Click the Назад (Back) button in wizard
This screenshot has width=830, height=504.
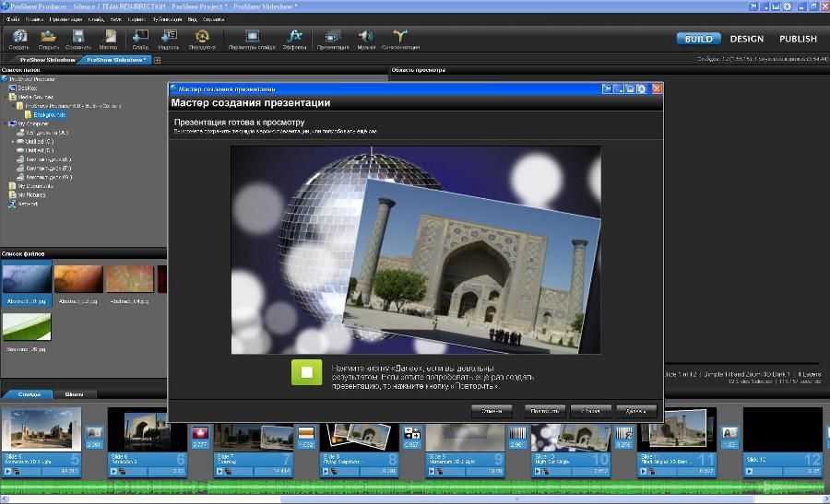[x=591, y=411]
